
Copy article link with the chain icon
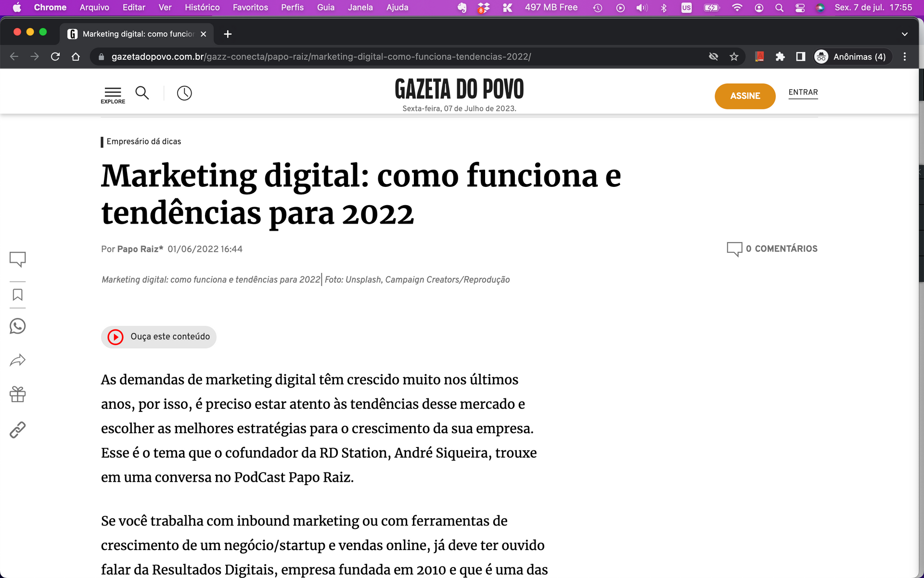[x=18, y=430]
